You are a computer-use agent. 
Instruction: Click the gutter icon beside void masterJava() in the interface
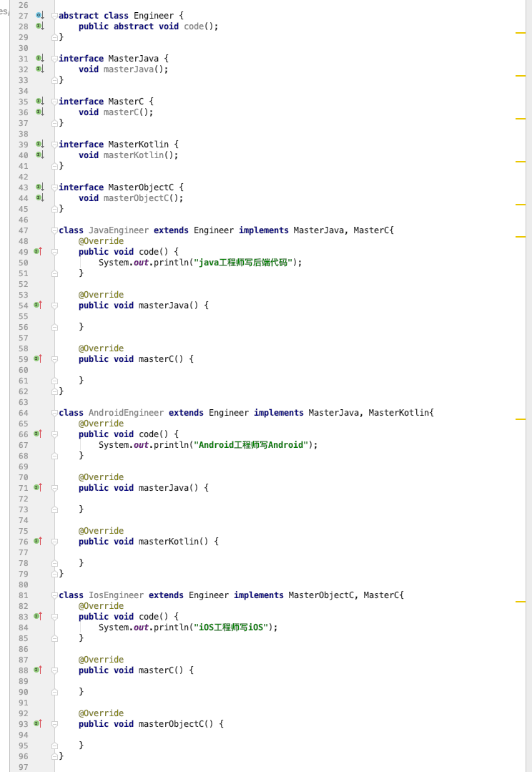pyautogui.click(x=39, y=69)
